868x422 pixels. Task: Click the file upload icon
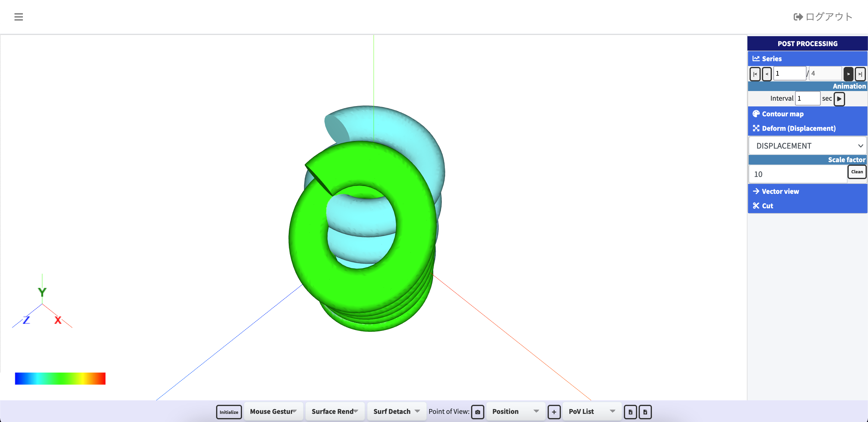click(x=645, y=412)
